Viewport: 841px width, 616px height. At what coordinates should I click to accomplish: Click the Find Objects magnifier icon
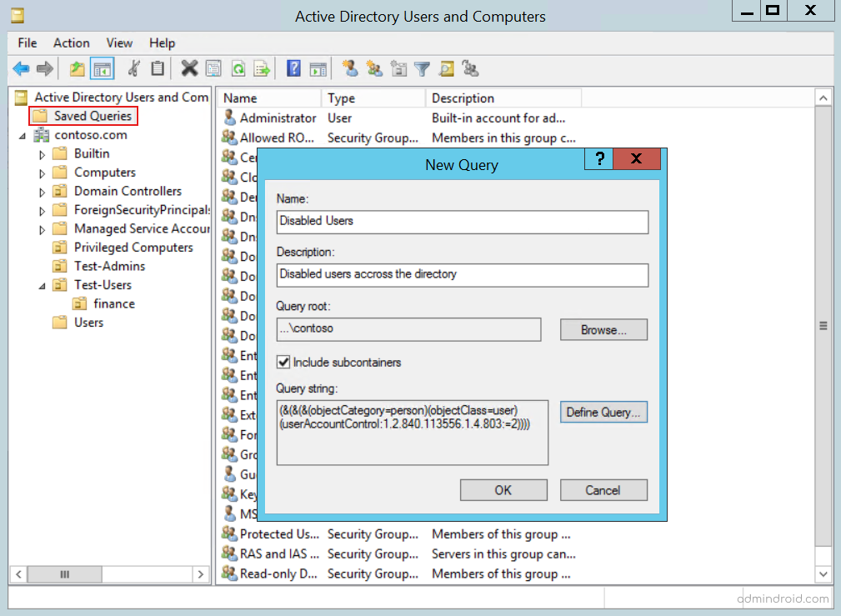click(446, 68)
